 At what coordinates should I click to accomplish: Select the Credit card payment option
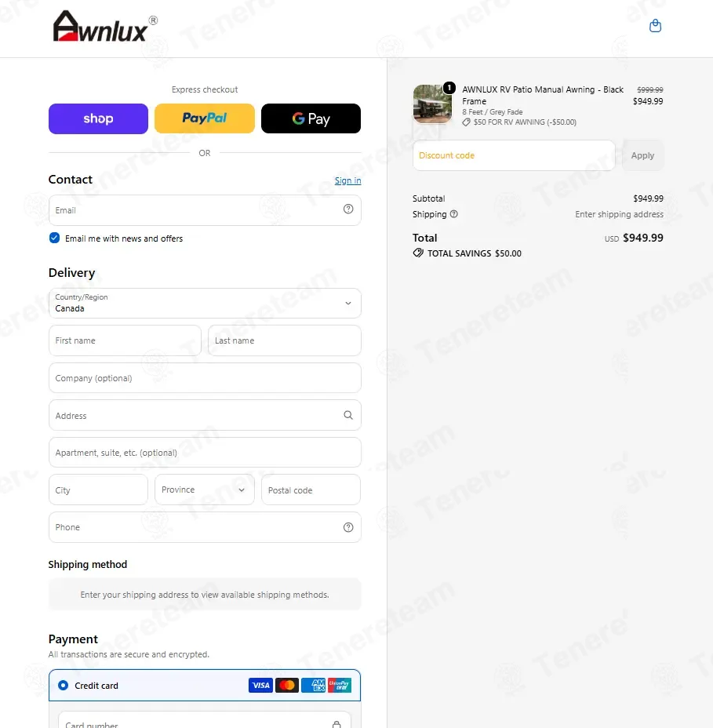(x=63, y=686)
